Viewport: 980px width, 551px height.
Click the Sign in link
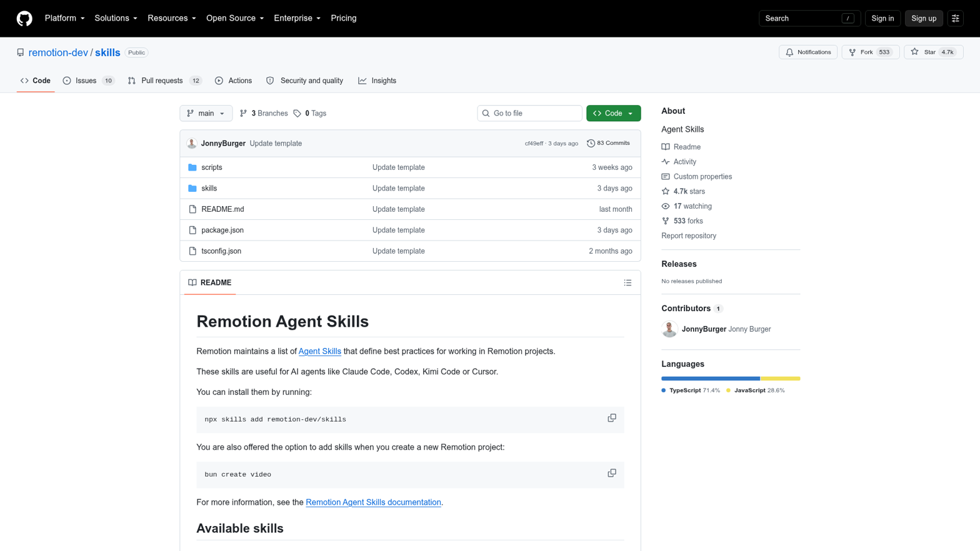(x=882, y=19)
